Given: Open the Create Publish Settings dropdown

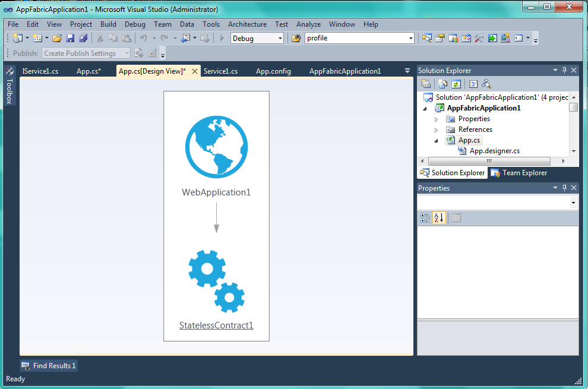Looking at the screenshot, I should pos(127,53).
